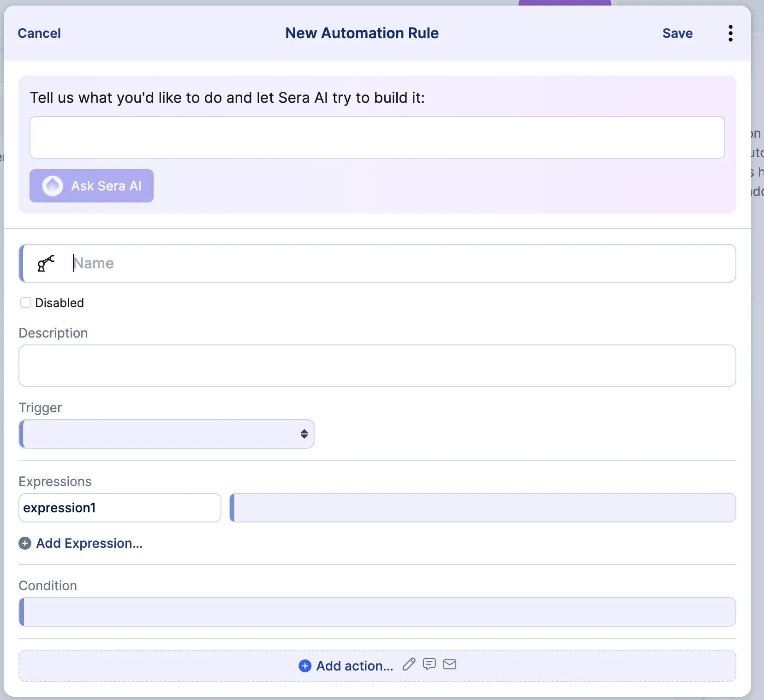The width and height of the screenshot is (764, 700).
Task: Open the Trigger dropdown
Action: point(167,434)
